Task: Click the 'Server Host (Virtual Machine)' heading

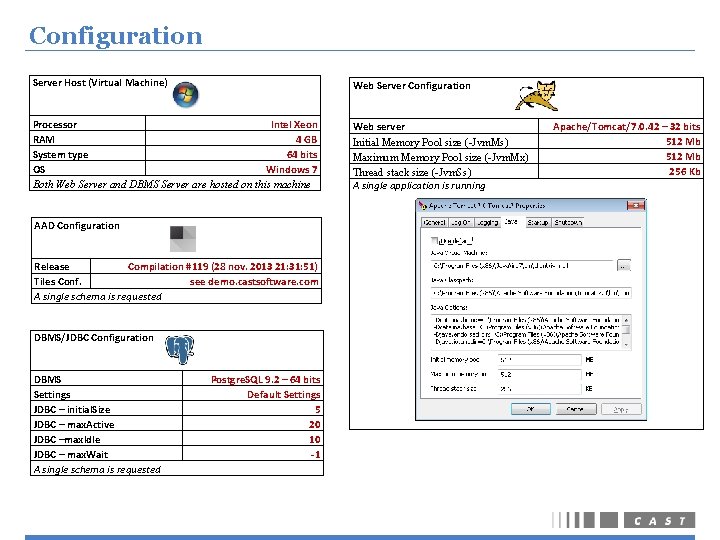Action: tap(100, 83)
